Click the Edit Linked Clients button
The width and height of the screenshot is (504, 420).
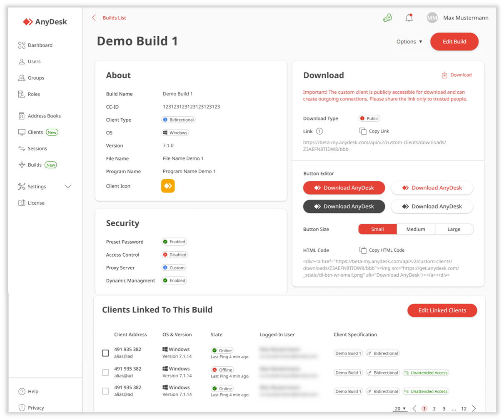442,310
